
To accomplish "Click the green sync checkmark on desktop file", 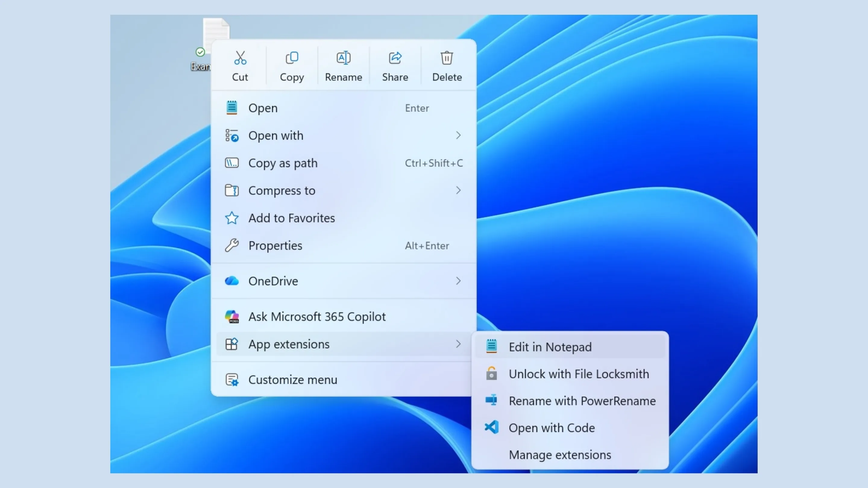I will click(200, 52).
